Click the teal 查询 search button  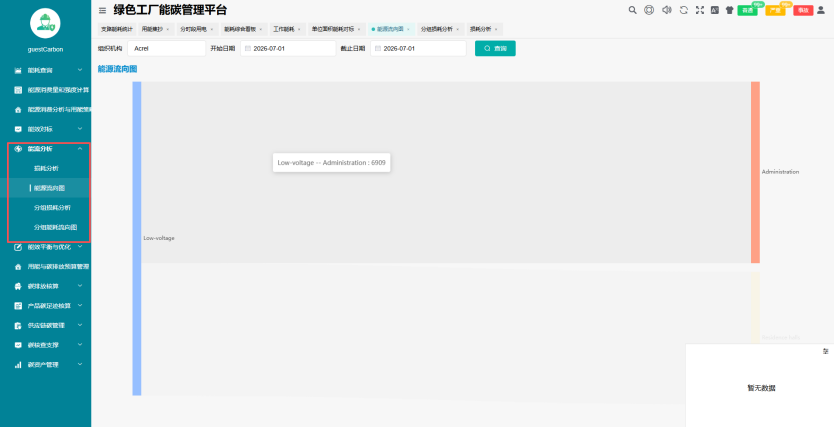[495, 48]
